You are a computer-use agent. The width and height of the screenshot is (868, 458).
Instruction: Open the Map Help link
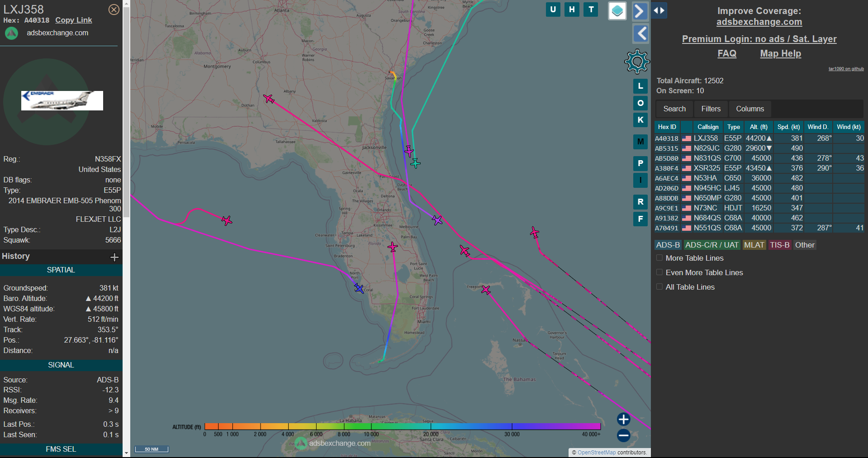click(x=780, y=54)
